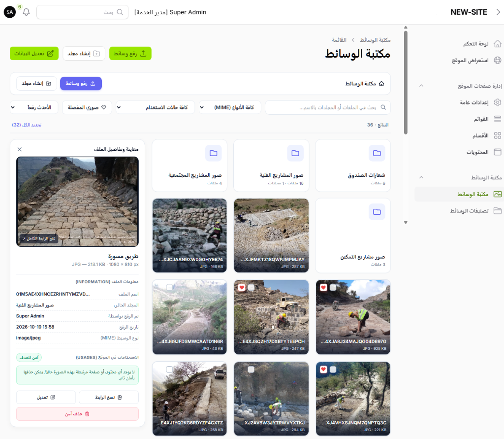Open the صور المشاريع الفنية folder icon
The width and height of the screenshot is (504, 439).
pos(295,153)
